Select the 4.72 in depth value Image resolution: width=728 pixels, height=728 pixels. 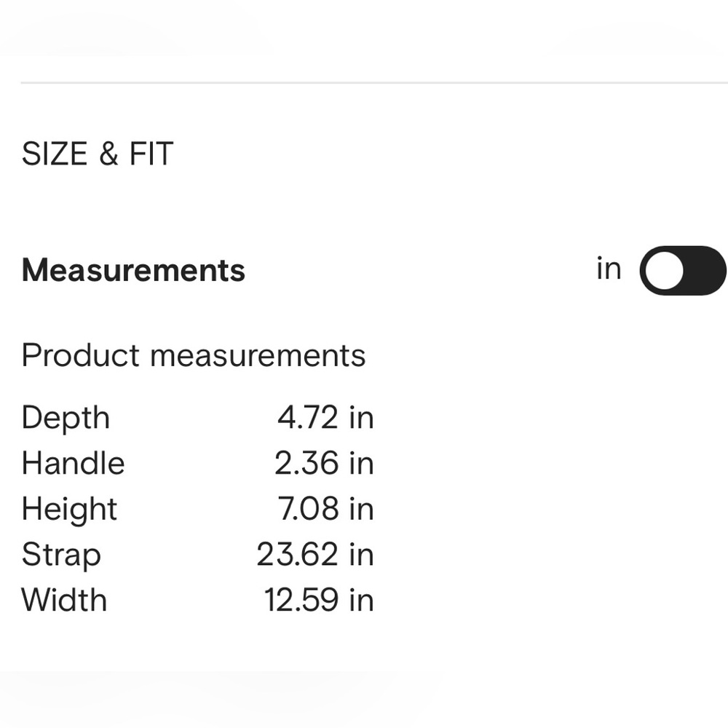pos(325,417)
